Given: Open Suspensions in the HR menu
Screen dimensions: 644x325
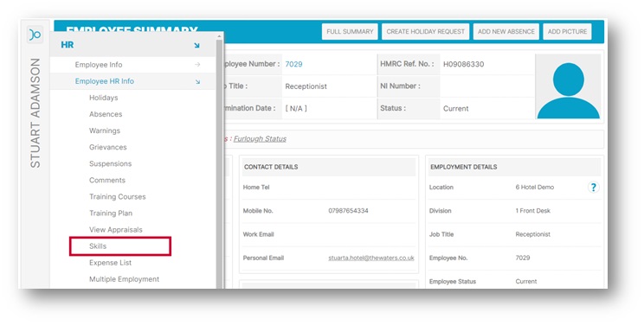Looking at the screenshot, I should pyautogui.click(x=111, y=163).
